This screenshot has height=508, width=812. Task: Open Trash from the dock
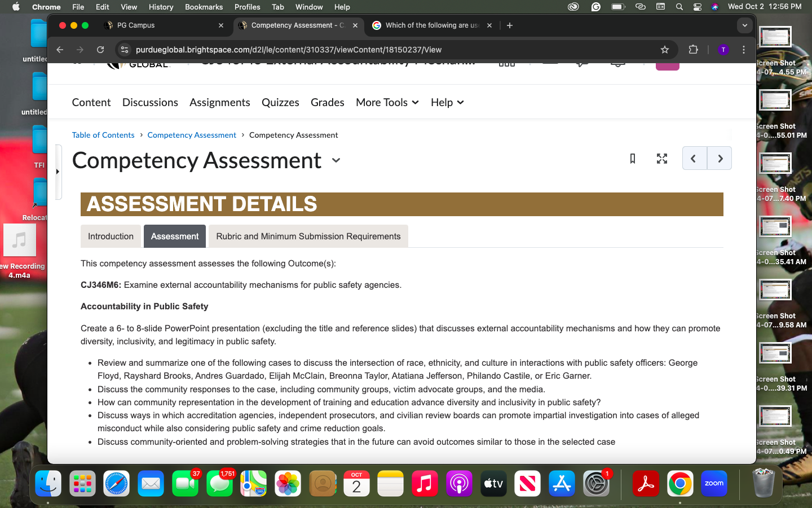click(764, 483)
